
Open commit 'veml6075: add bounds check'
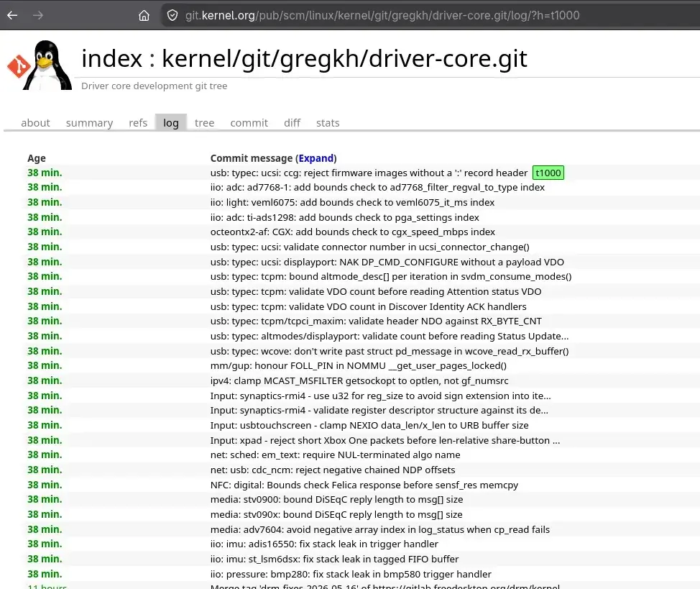click(352, 202)
